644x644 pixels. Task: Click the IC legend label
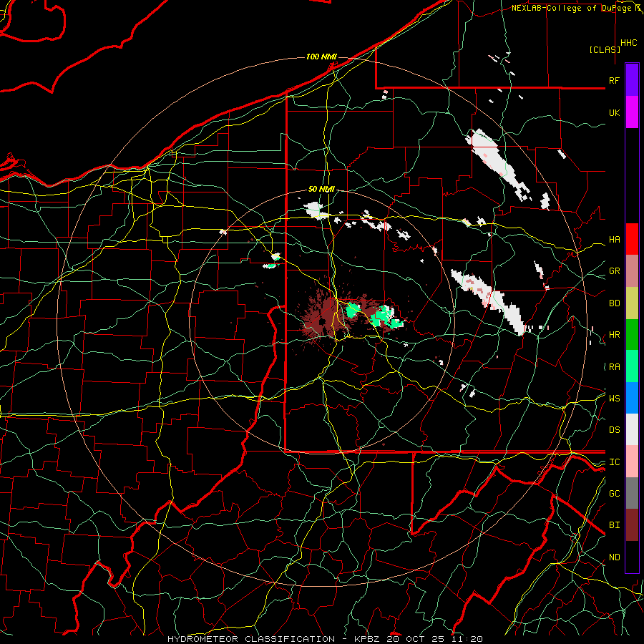(x=614, y=462)
